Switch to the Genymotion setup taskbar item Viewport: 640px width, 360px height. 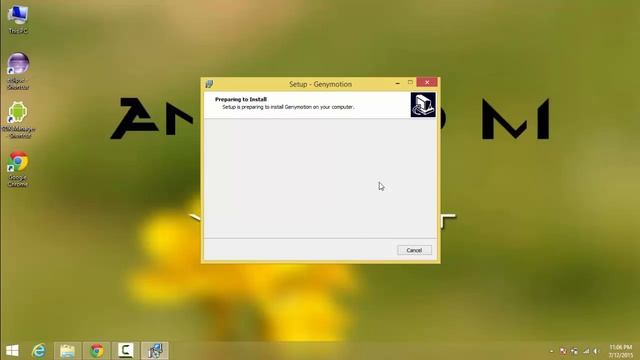click(x=155, y=351)
